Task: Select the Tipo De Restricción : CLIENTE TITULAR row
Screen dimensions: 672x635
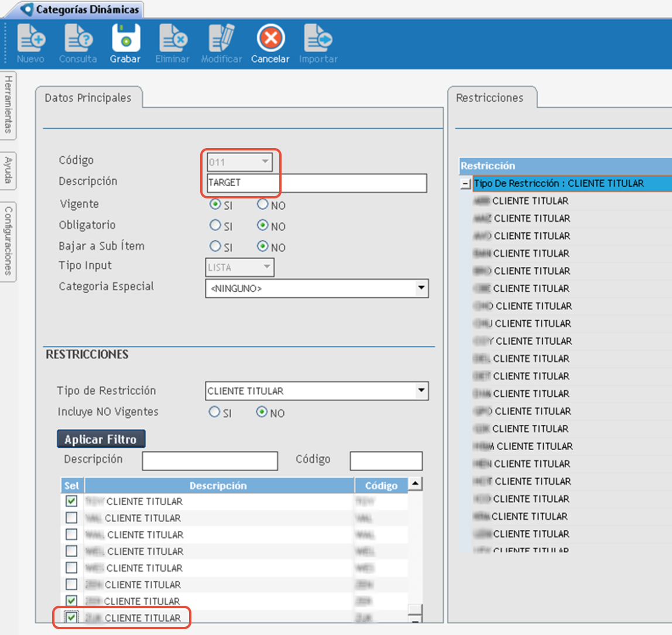Action: click(572, 183)
